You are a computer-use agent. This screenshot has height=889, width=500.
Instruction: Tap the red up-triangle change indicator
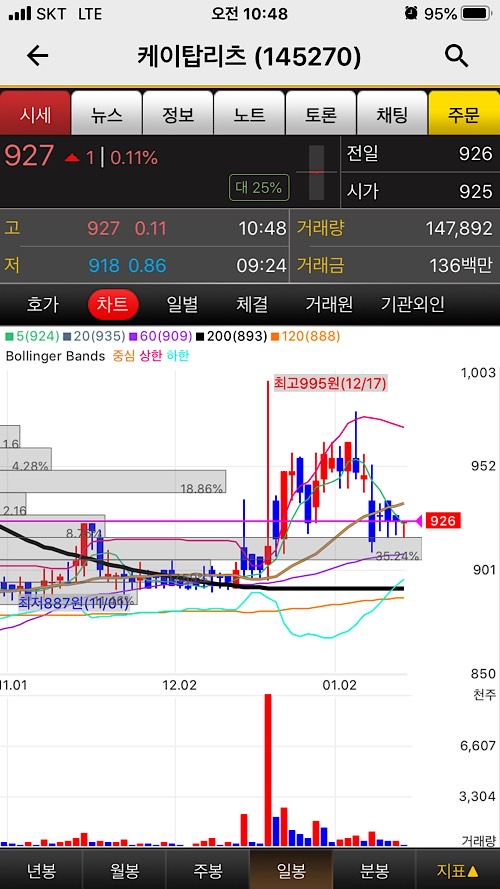[x=72, y=158]
